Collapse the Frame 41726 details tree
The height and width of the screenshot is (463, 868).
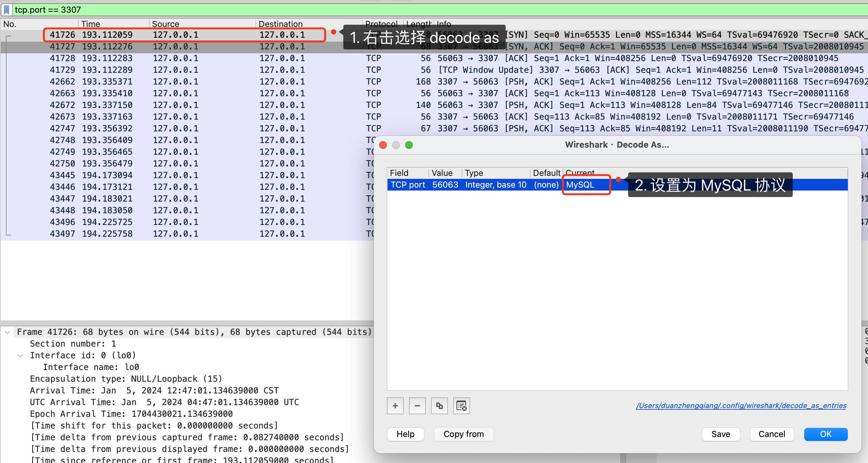point(7,332)
